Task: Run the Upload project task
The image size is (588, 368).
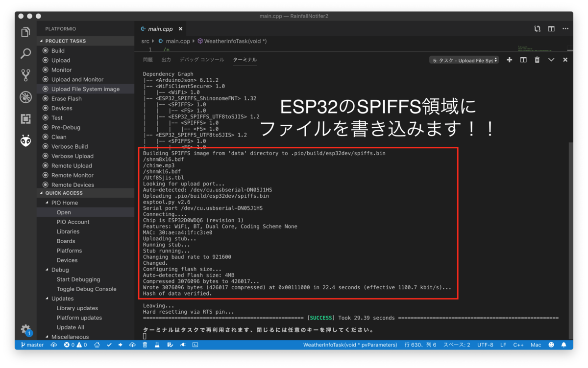Action: tap(61, 60)
